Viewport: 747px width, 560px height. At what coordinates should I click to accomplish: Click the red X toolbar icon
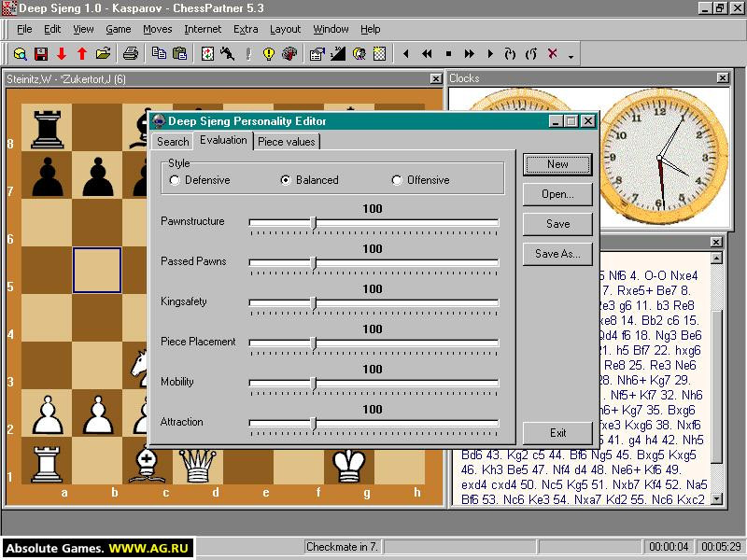click(x=552, y=53)
